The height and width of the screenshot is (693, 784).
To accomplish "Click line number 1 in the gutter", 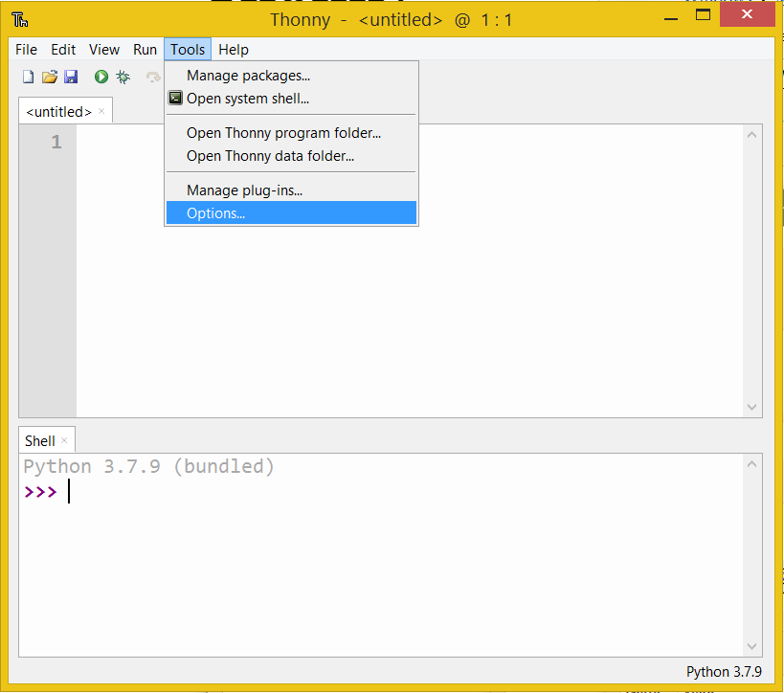I will pyautogui.click(x=56, y=143).
